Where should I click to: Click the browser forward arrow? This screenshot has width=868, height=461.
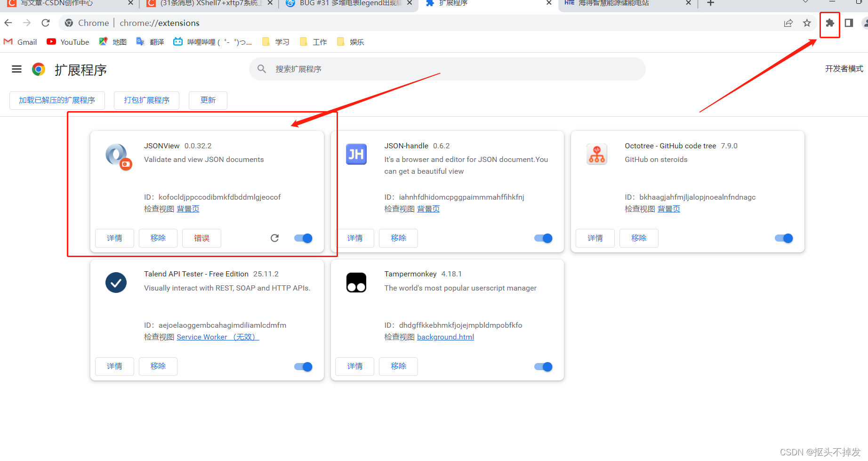coord(27,23)
